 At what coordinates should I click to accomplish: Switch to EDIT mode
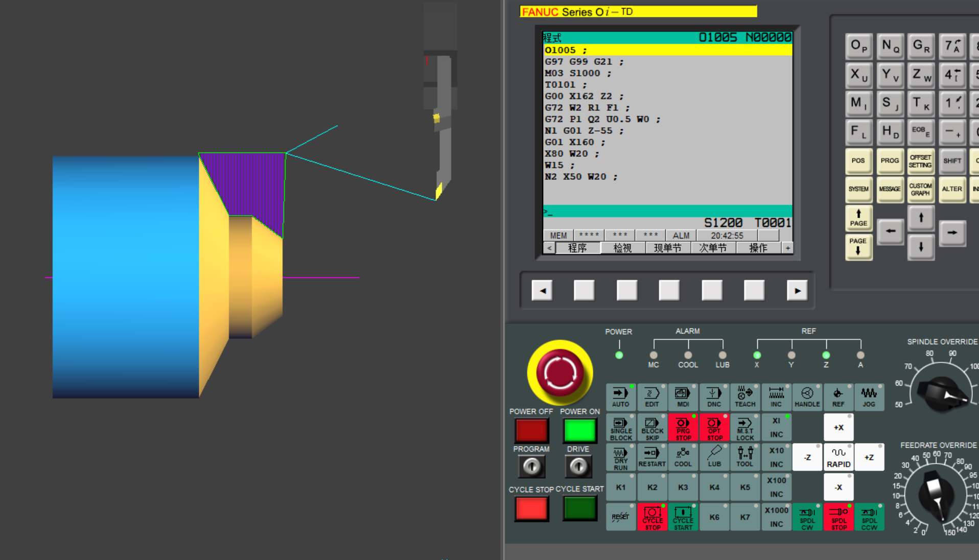coord(652,397)
